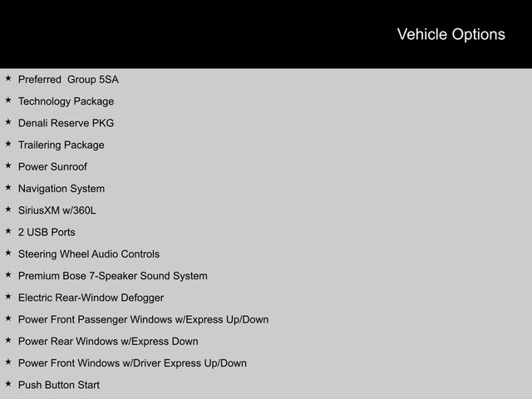Select the Denali Reserve PKG text
Viewport: 532px width, 399px height.
pyautogui.click(x=66, y=123)
